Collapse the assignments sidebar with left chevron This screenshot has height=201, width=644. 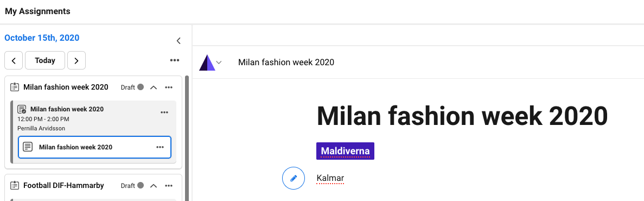178,41
